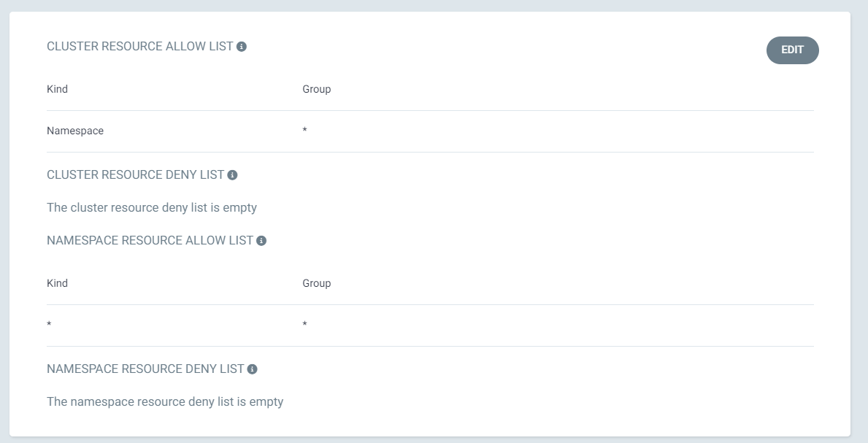Click info icon beside Namespace Resource Allow List
Viewport: 868px width, 443px height.
pyautogui.click(x=261, y=241)
